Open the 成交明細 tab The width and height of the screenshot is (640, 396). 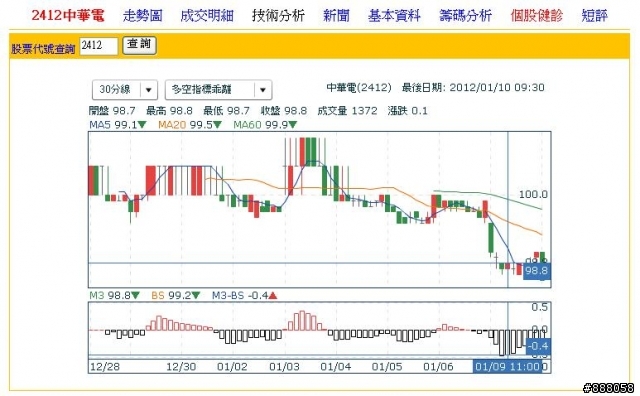(x=207, y=16)
